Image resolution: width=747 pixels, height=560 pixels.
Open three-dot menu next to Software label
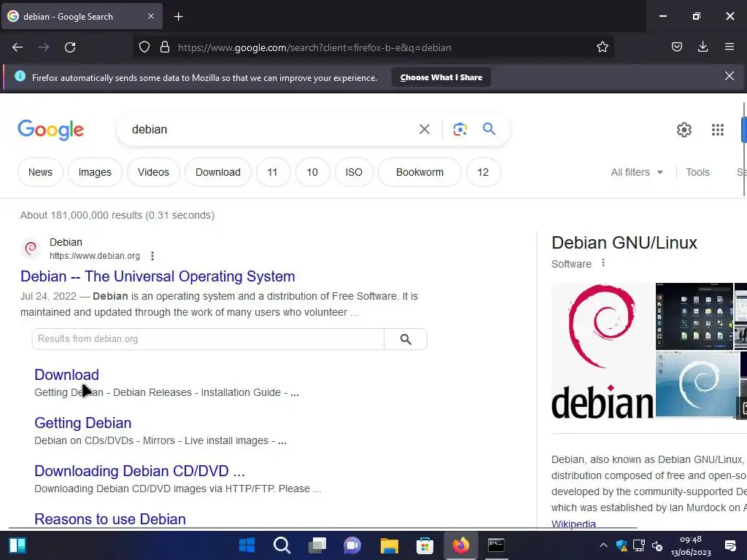pyautogui.click(x=603, y=262)
